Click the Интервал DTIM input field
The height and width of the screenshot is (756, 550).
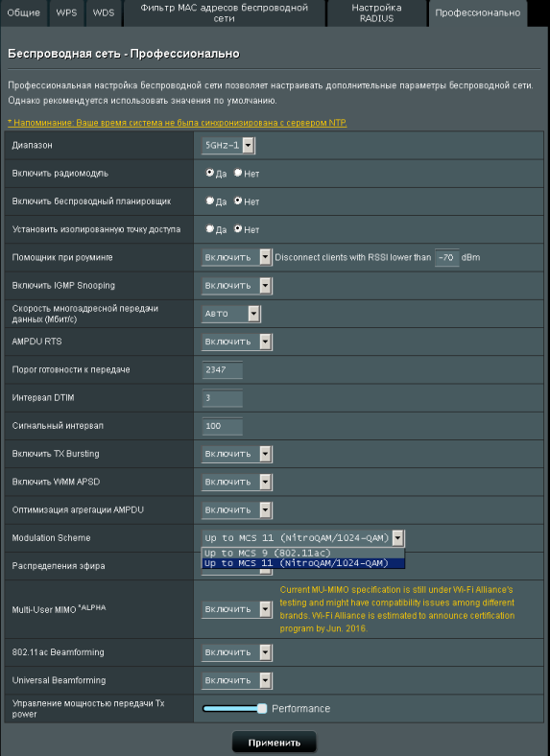pyautogui.click(x=222, y=398)
